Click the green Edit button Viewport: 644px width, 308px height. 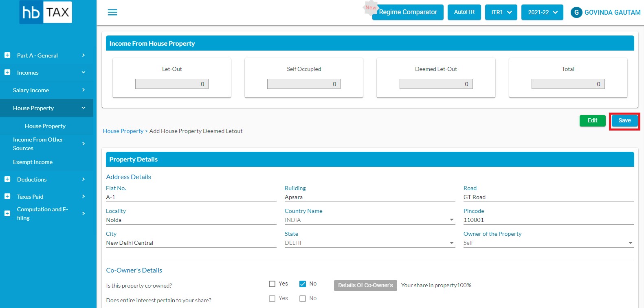point(592,120)
